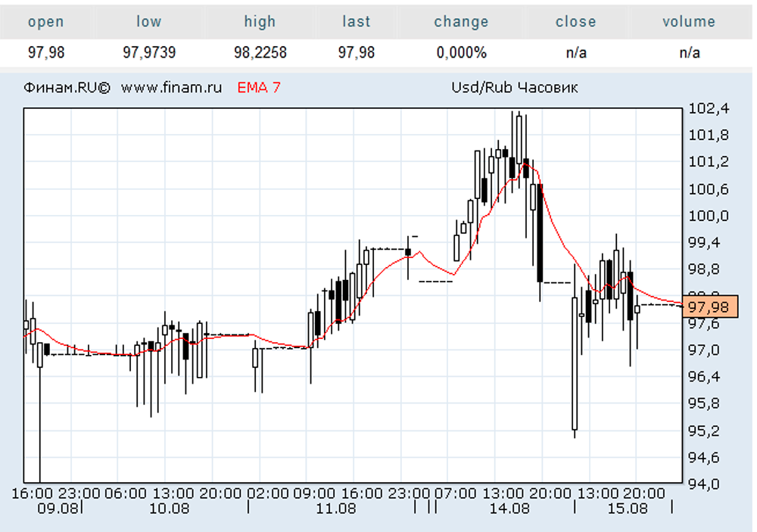Click the www.finam.ru link above the chart
This screenshot has width=757, height=532.
[x=171, y=88]
